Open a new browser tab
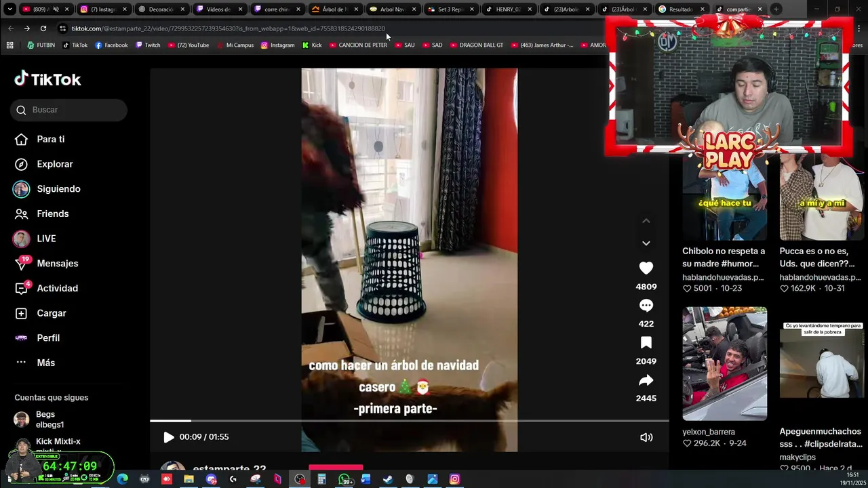868x488 pixels. click(x=776, y=9)
